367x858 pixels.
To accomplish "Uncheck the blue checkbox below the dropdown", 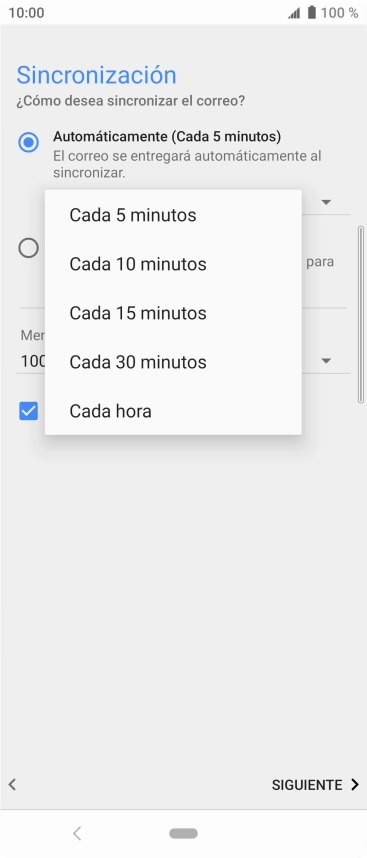I will point(28,410).
